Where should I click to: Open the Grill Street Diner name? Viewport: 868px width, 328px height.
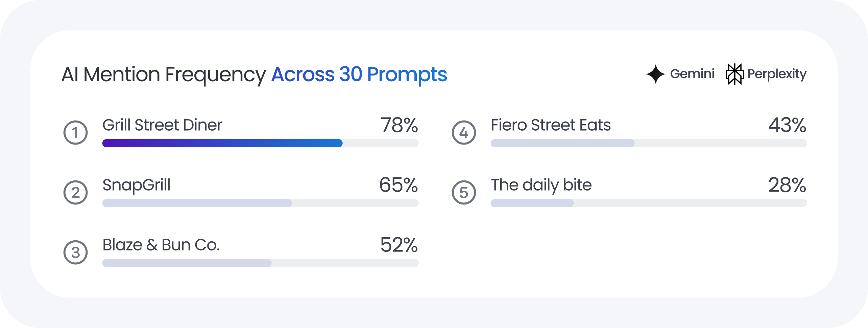point(162,125)
